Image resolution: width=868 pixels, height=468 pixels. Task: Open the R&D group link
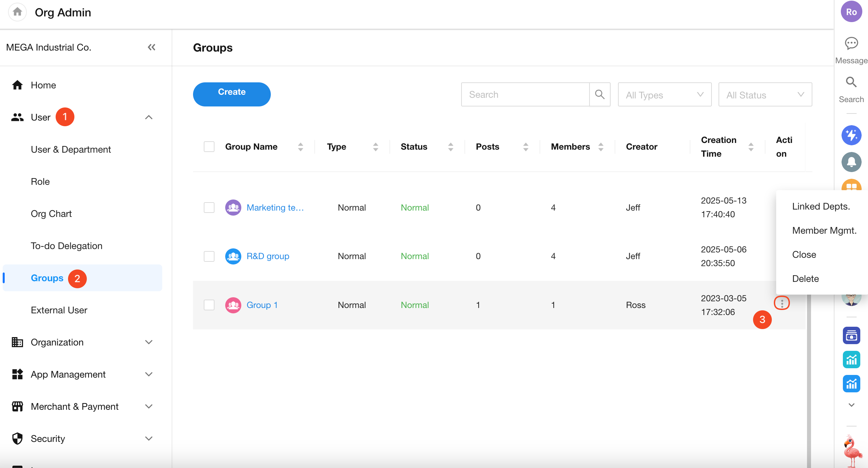tap(267, 256)
